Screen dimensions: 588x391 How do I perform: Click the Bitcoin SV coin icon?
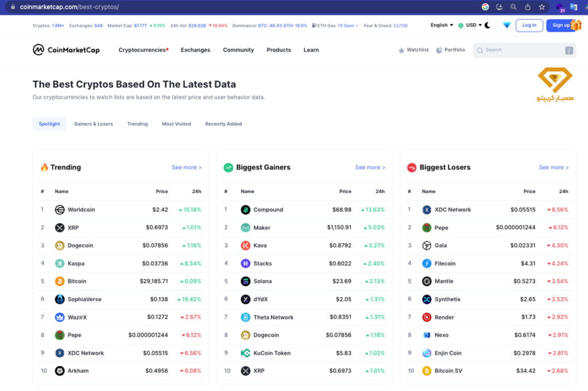click(427, 371)
